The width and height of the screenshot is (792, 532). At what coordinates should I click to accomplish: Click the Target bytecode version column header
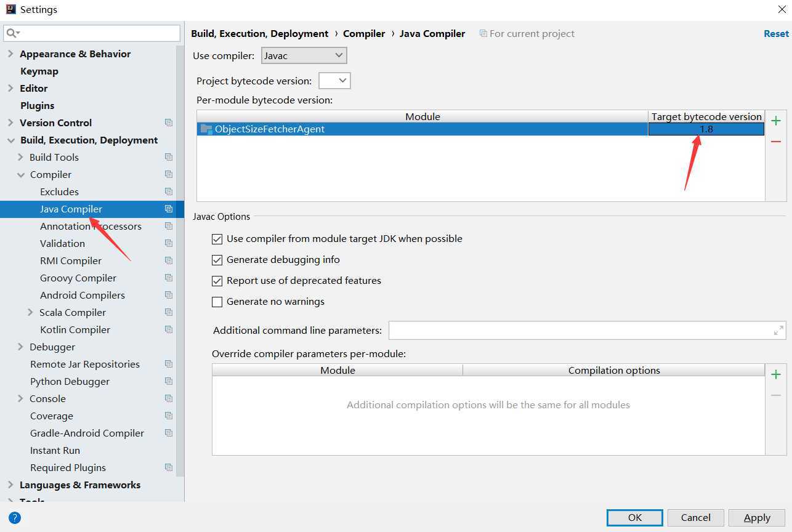(706, 116)
